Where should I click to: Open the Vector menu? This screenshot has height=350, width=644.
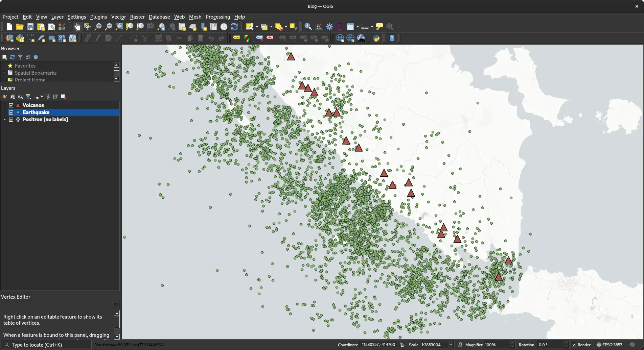[118, 17]
